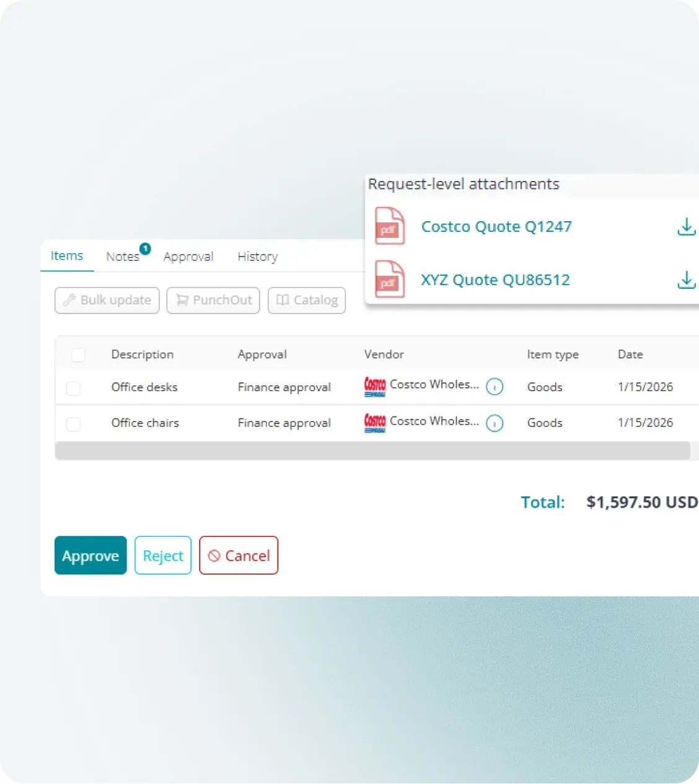This screenshot has width=699, height=784.
Task: Click the 1/15/2026 date in Office desks row
Action: tap(645, 387)
